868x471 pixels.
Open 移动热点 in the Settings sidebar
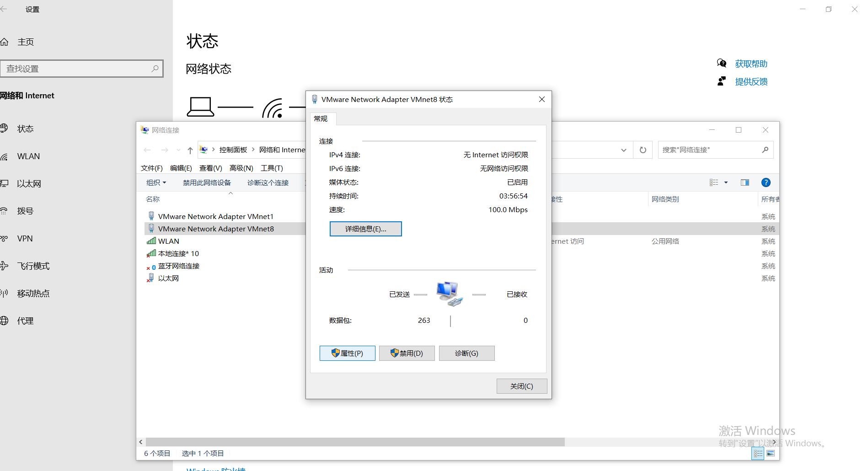[x=33, y=294]
